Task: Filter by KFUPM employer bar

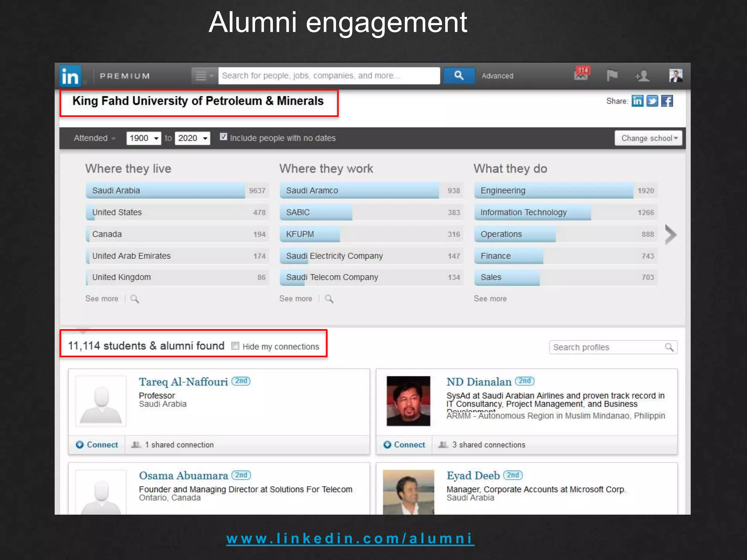Action: [372, 234]
